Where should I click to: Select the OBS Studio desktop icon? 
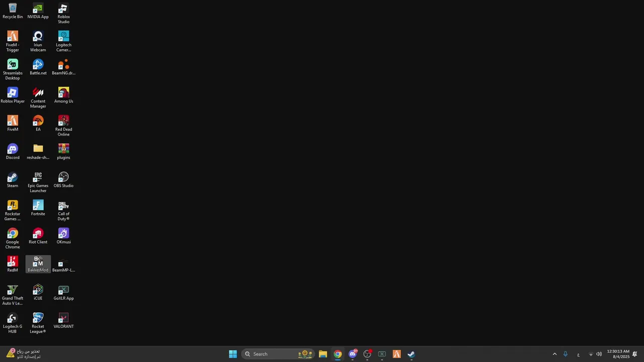point(63,180)
